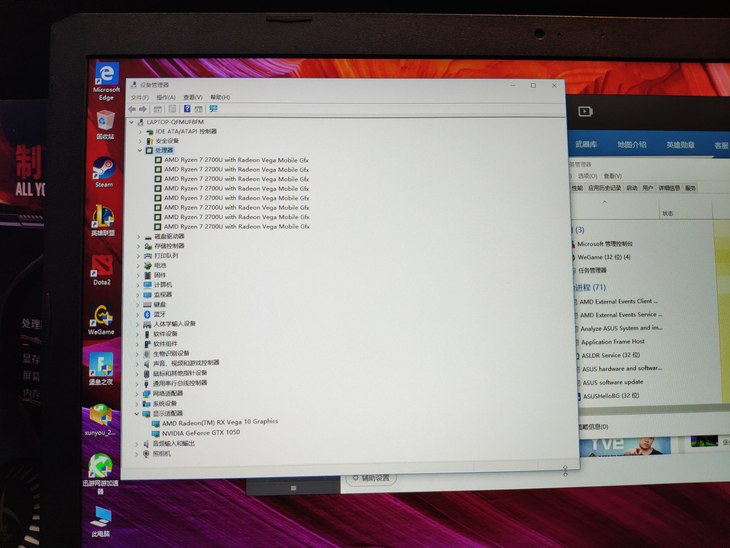This screenshot has width=730, height=548.
Task: Collapse the 显示适配器 (Display adapters) node
Action: click(136, 413)
